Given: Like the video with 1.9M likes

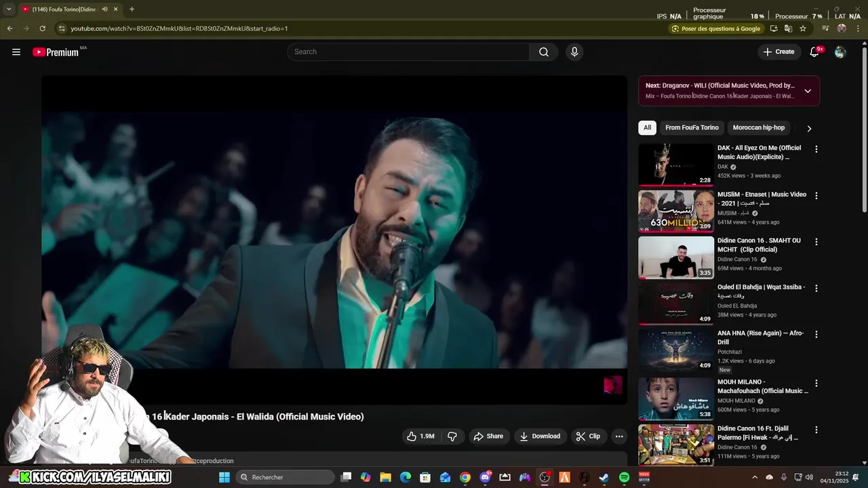Looking at the screenshot, I should [420, 436].
